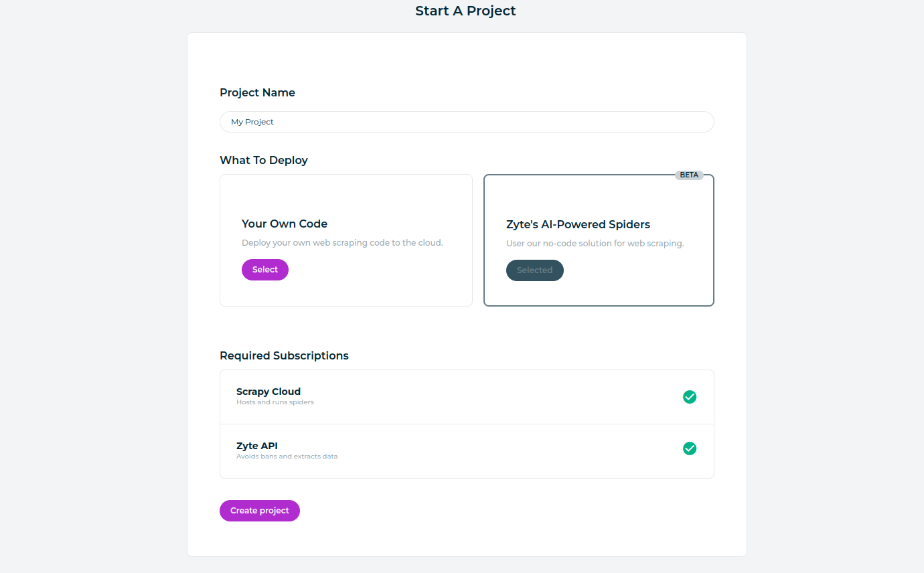The width and height of the screenshot is (924, 573).
Task: Click the Scrapy Cloud green checkmark icon
Action: [690, 397]
